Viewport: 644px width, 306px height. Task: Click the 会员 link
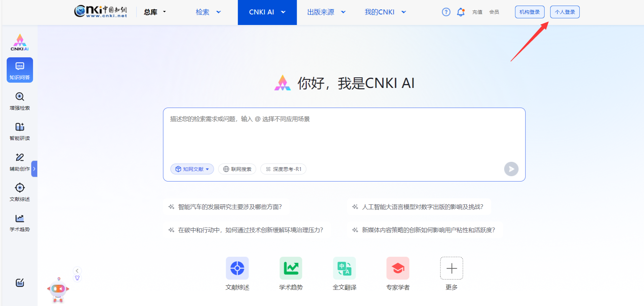coord(494,12)
